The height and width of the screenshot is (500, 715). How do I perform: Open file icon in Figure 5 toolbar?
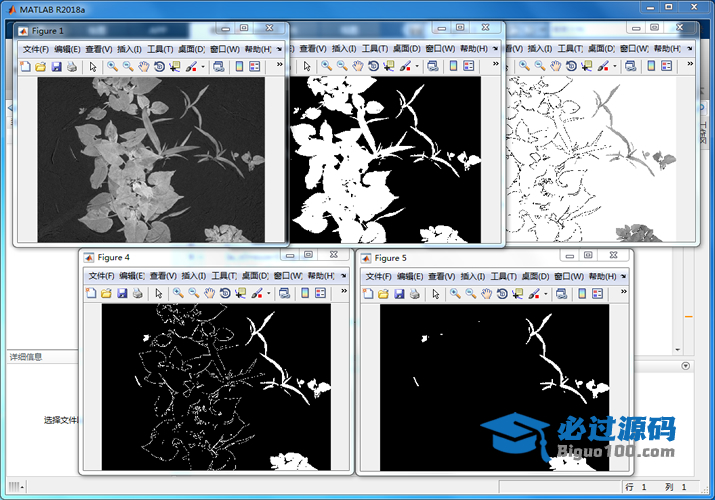[x=383, y=294]
